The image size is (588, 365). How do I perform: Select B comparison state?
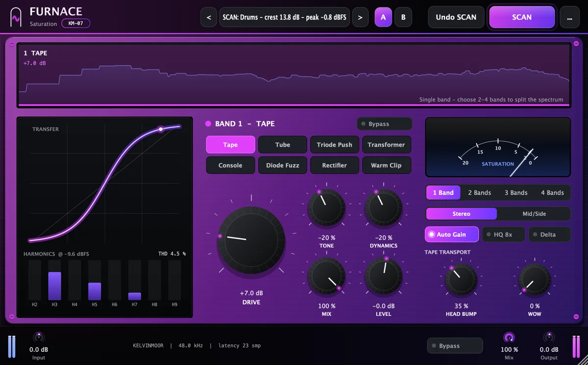pyautogui.click(x=403, y=17)
